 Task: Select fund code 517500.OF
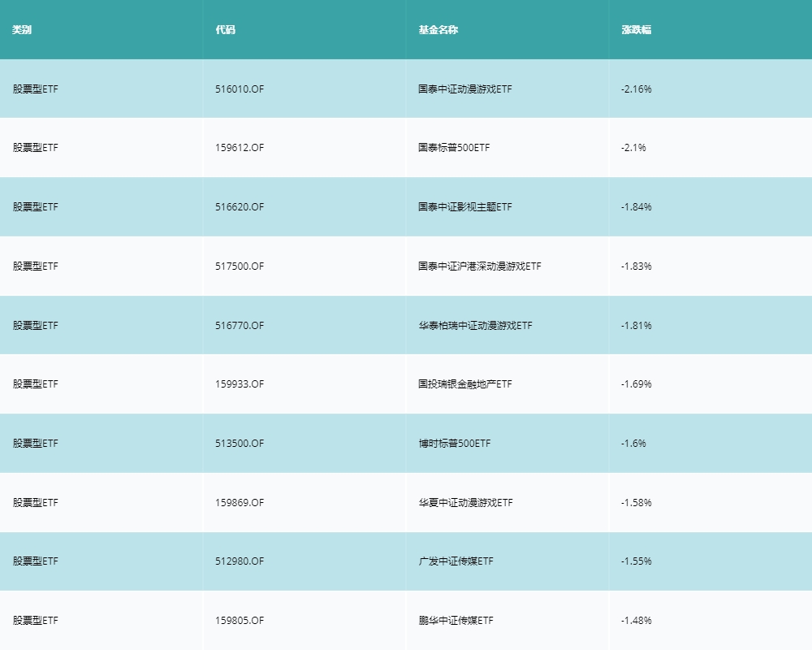point(240,266)
